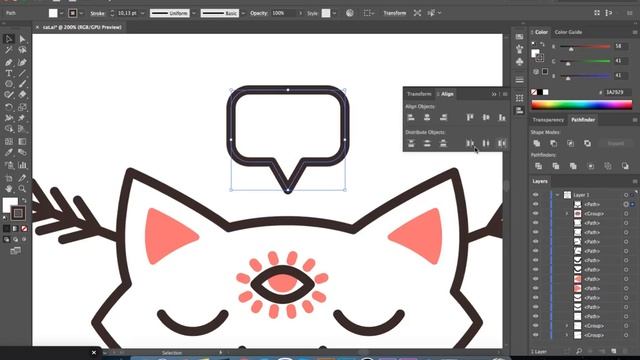
Task: Expand last <Group> in Layers panel
Action: 567,335
